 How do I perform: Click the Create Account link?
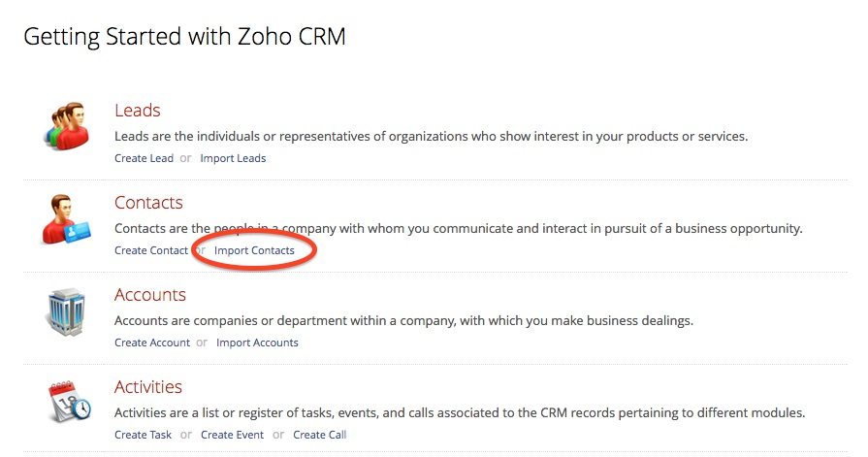152,343
